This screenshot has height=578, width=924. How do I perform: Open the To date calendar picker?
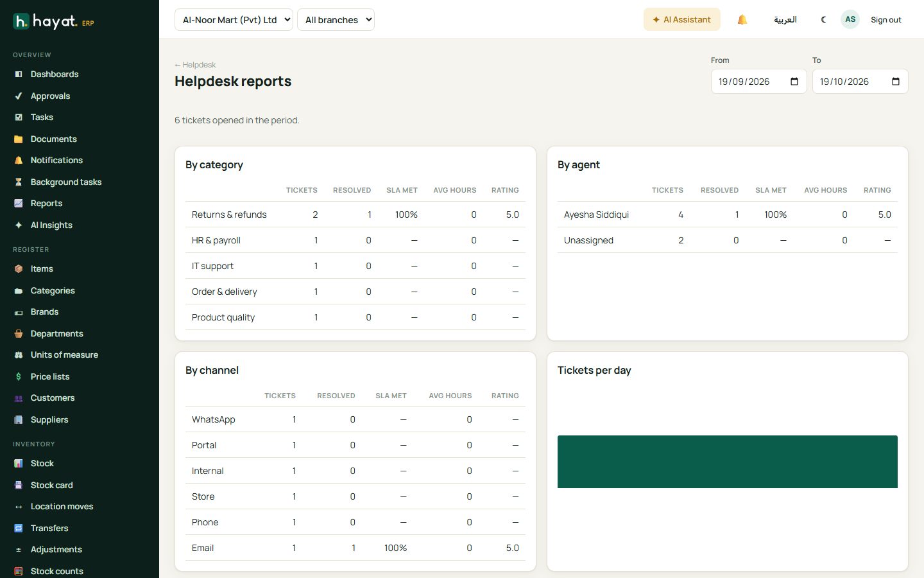[896, 82]
